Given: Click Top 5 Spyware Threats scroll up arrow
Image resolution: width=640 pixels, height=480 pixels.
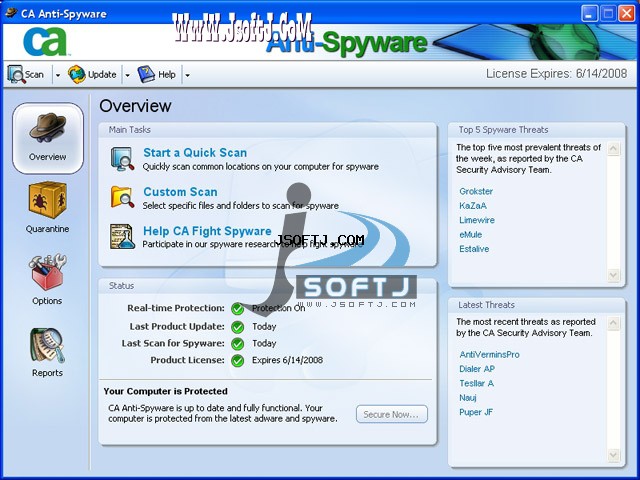Looking at the screenshot, I should point(613,148).
